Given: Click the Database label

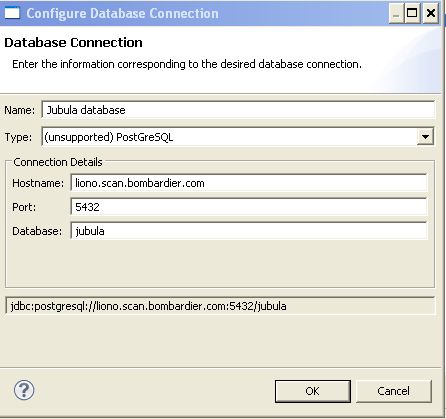Looking at the screenshot, I should click(37, 231).
